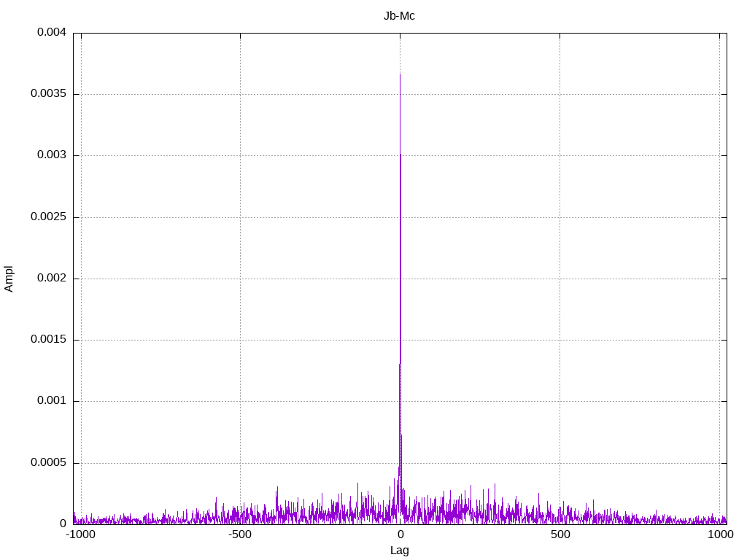The width and height of the screenshot is (747, 560).
Task: Click the Ampl y-axis label
Action: coord(9,279)
